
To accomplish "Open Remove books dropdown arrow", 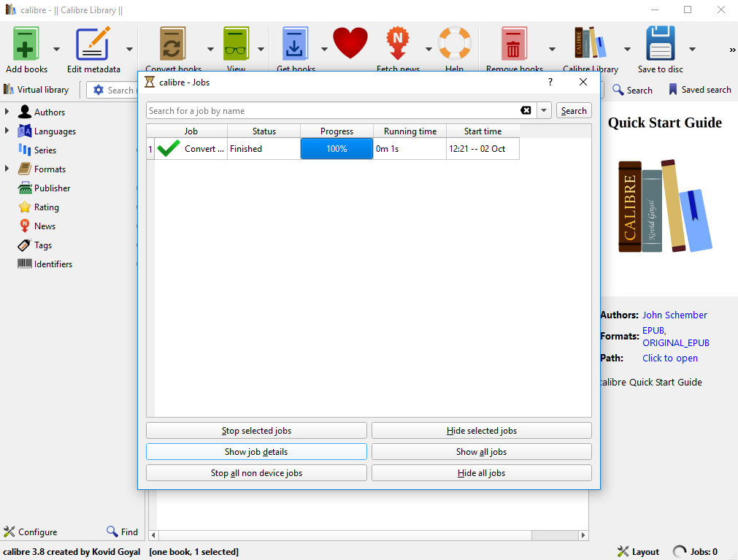I will [x=552, y=49].
